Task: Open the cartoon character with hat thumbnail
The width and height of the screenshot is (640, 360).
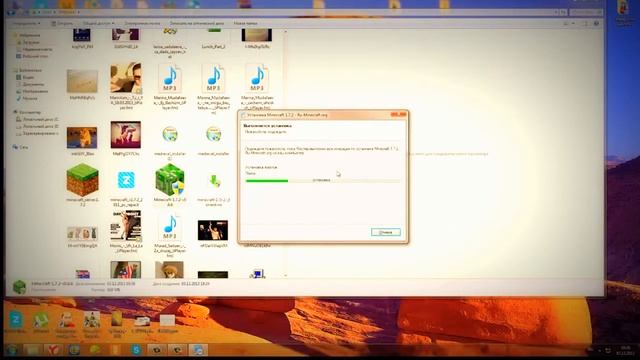Action: tap(169, 270)
